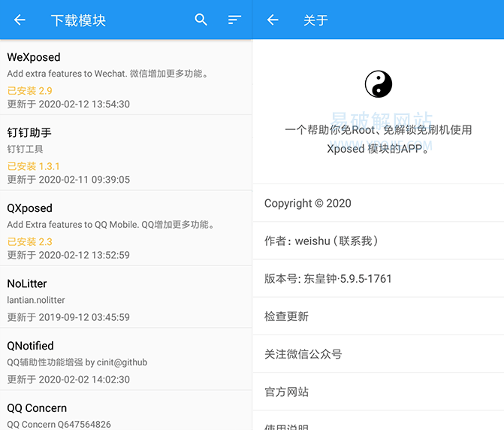Open the 使用说明 item
This screenshot has width=504, height=430.
click(378, 425)
